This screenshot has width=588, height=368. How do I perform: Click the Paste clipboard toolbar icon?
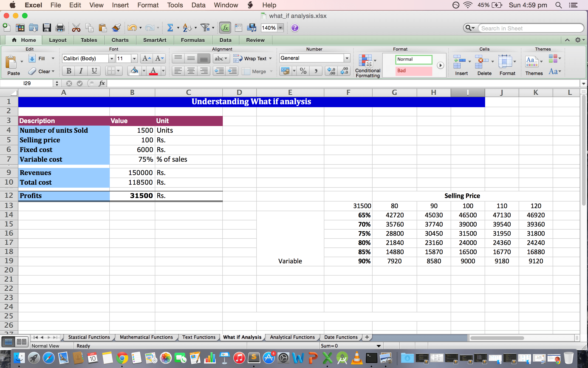[x=102, y=28]
